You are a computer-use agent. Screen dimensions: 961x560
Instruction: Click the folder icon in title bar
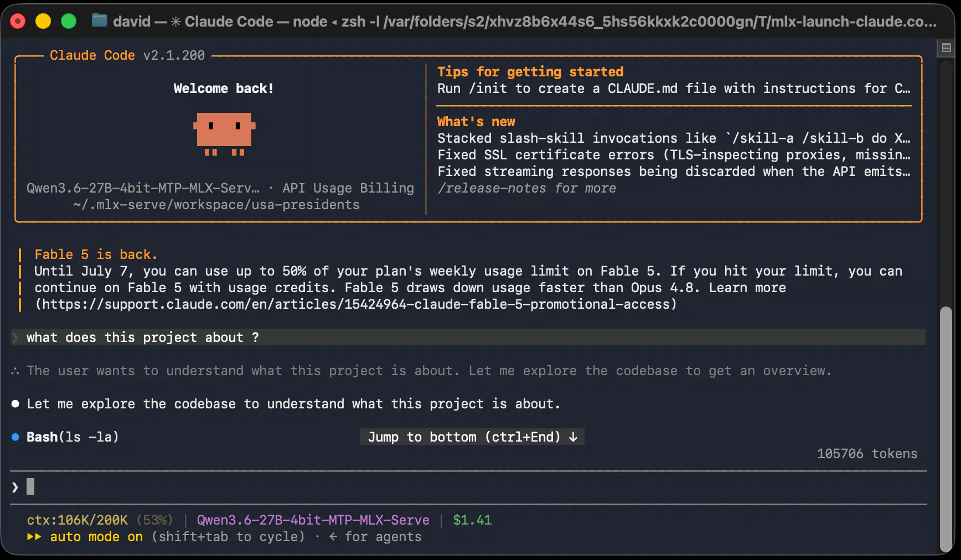100,21
